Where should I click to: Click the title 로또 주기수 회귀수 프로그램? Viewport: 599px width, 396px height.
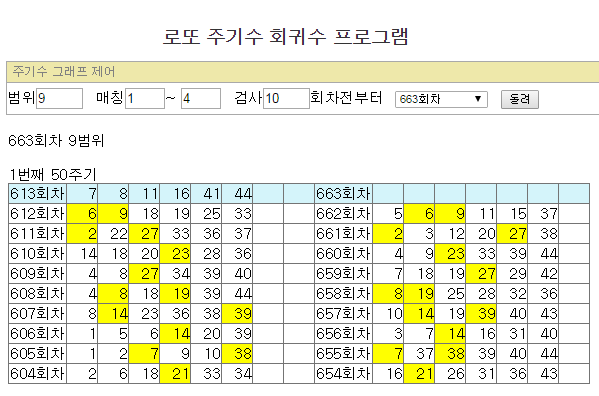pos(286,37)
